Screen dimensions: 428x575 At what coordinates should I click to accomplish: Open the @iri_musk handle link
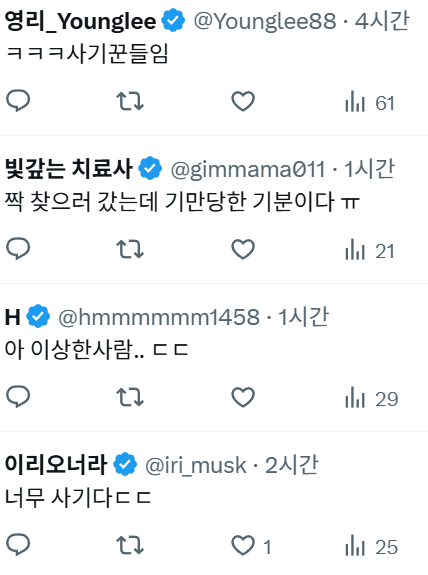point(195,466)
